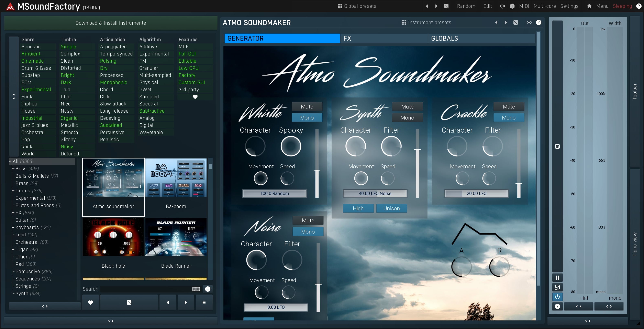Viewport: 644px width, 329px height.
Task: Pause the output meter
Action: [557, 278]
